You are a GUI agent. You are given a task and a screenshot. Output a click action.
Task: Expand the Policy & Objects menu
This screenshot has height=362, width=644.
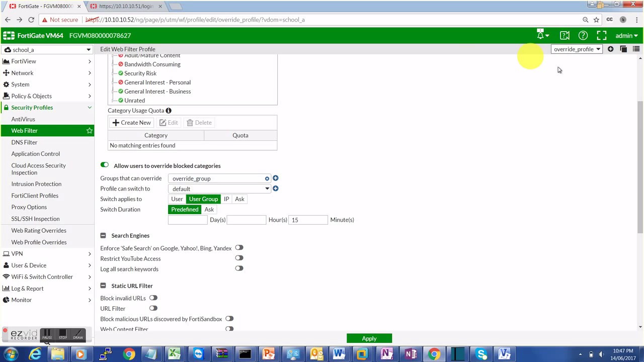pyautogui.click(x=47, y=96)
